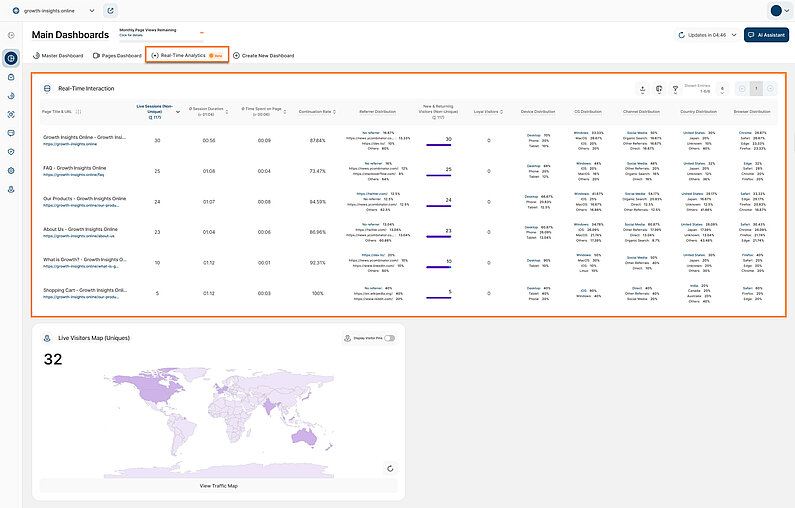Go to previous table page arrow
This screenshot has width=795, height=508.
(742, 89)
